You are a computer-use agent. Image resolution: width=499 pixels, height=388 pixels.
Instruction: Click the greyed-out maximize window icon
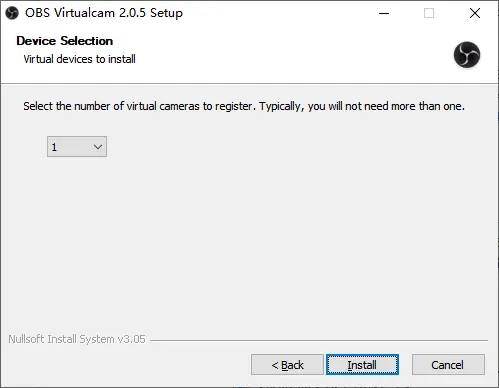[x=429, y=13]
